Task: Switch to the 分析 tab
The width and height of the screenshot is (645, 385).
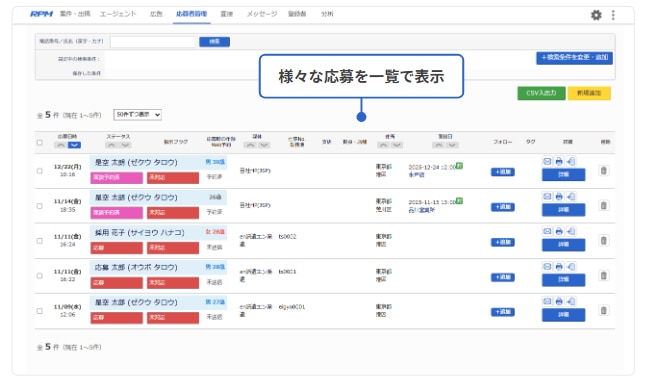Action: (327, 14)
